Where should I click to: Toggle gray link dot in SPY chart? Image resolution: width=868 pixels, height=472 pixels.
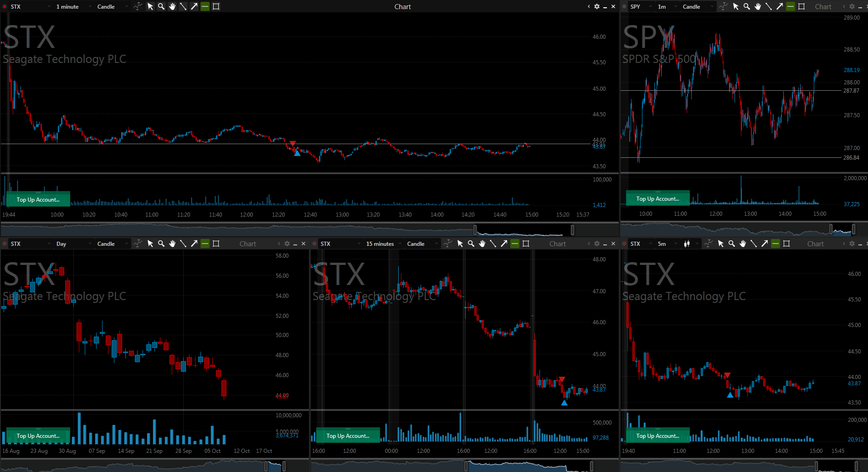coord(624,6)
